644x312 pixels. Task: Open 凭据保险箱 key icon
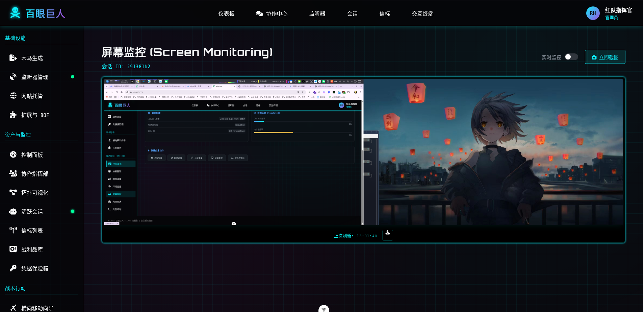click(x=13, y=268)
